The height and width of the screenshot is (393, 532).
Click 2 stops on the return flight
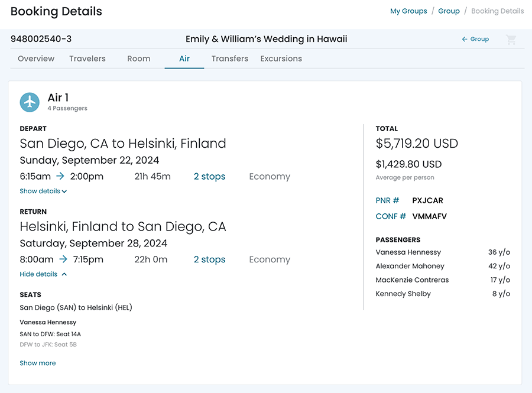click(209, 259)
